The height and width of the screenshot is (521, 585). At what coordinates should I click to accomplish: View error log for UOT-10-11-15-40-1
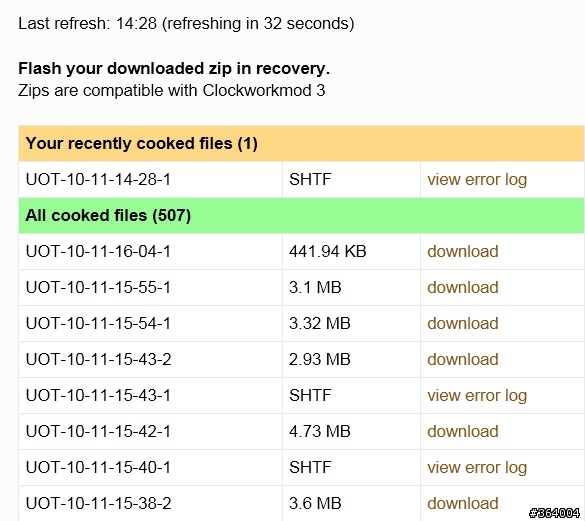pos(477,468)
